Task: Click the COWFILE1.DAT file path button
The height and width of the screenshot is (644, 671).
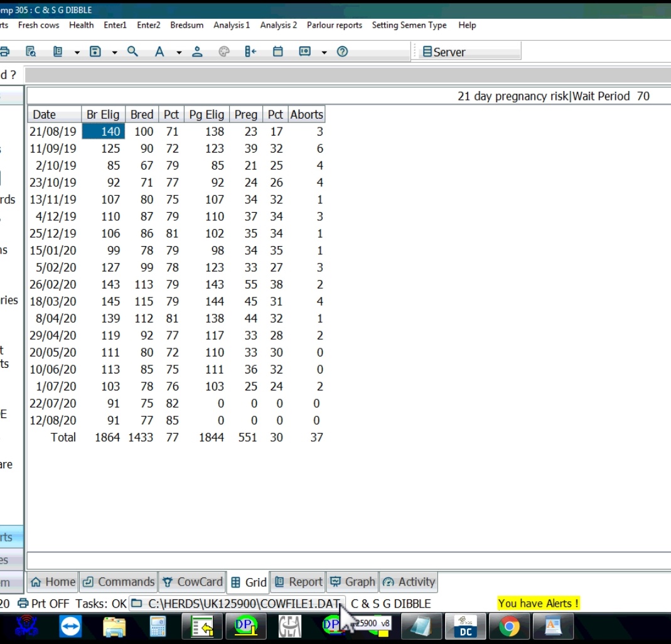Action: click(236, 604)
